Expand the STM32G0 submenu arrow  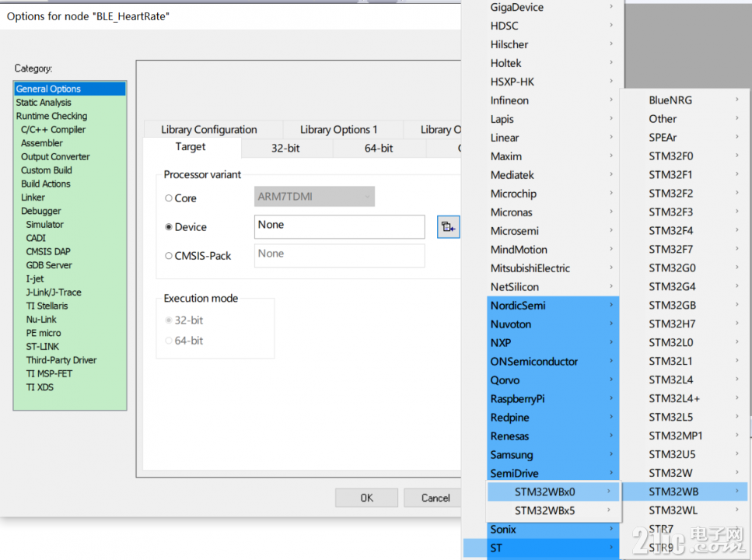click(737, 268)
